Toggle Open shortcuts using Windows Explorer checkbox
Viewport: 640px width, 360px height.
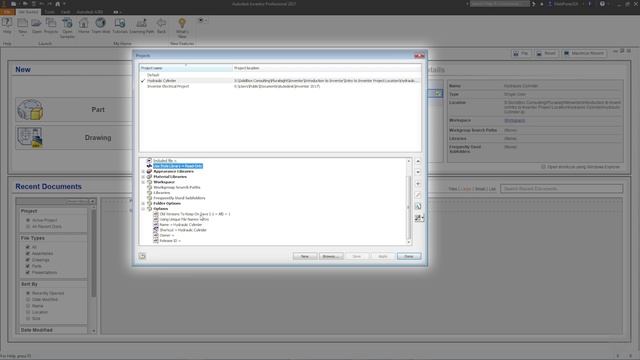[543, 167]
